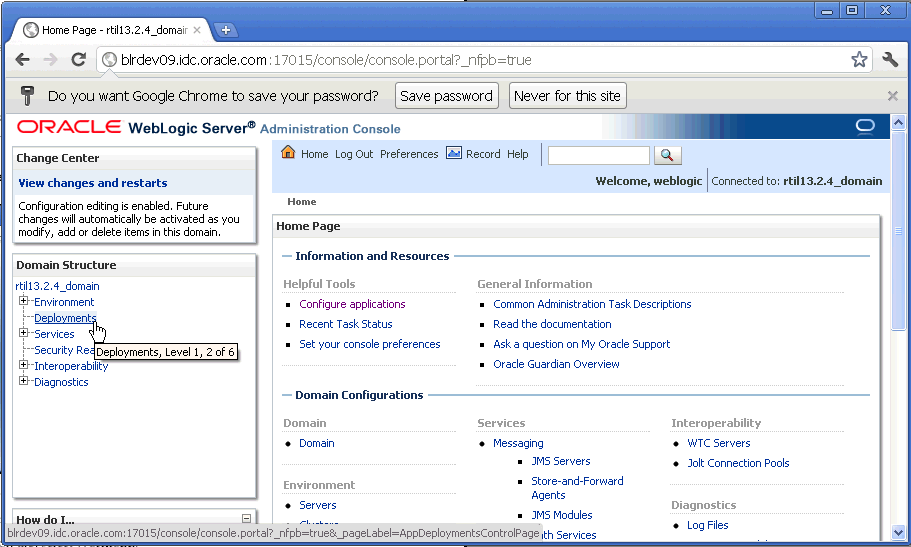Open the Messaging link under Services
The width and height of the screenshot is (911, 547).
pyautogui.click(x=518, y=443)
